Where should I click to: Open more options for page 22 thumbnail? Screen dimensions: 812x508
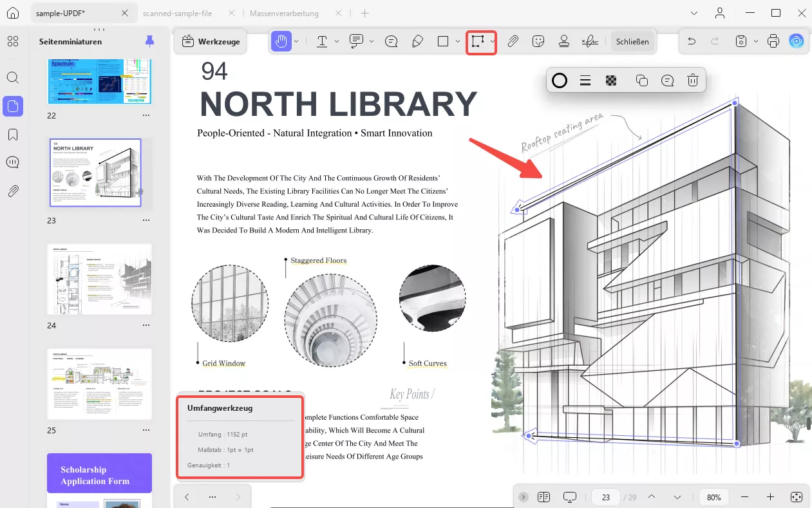[146, 115]
